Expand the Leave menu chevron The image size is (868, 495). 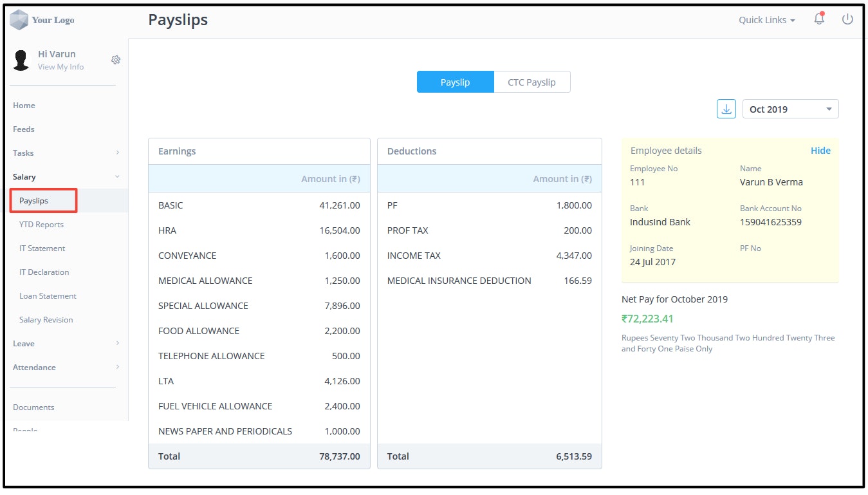[118, 343]
